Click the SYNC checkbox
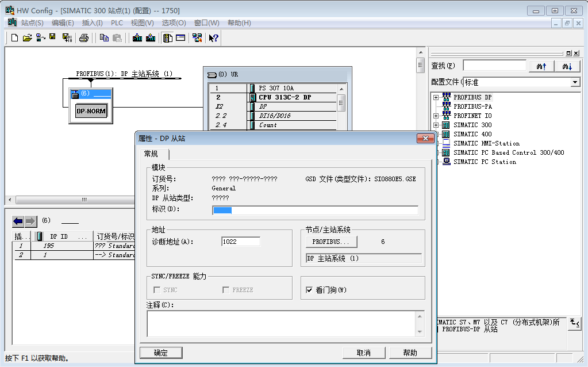The height and width of the screenshot is (367, 588). 156,290
